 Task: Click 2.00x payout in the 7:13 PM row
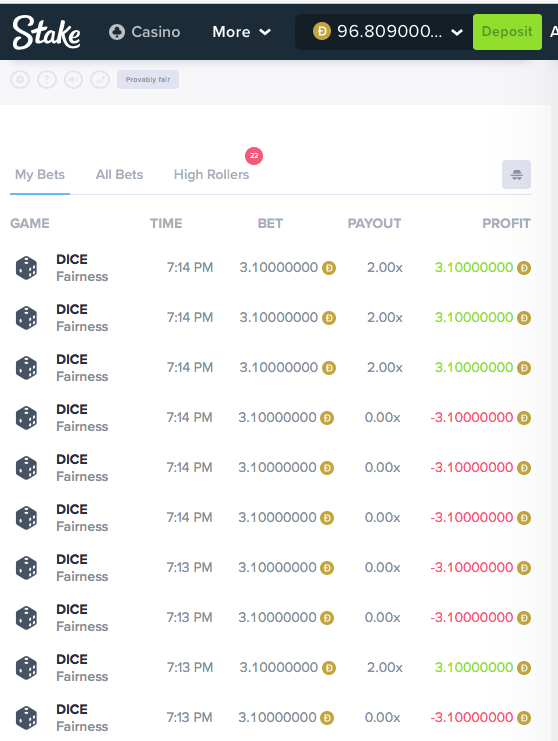click(385, 667)
